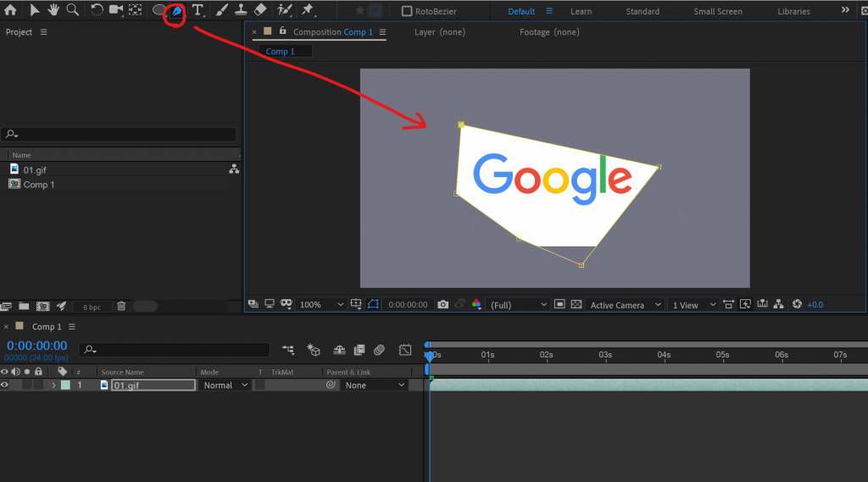Click the 8 bpc color depth button
The height and width of the screenshot is (482, 868).
[92, 307]
